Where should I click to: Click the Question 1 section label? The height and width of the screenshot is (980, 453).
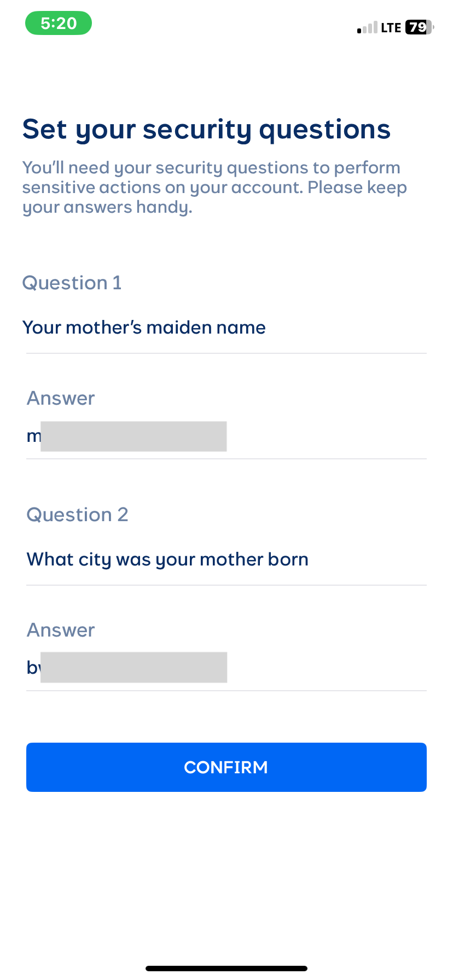click(x=72, y=283)
